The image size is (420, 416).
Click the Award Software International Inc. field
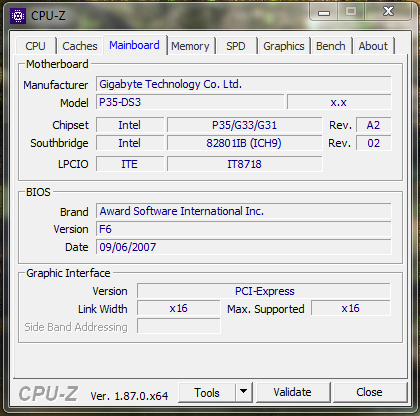(x=244, y=211)
